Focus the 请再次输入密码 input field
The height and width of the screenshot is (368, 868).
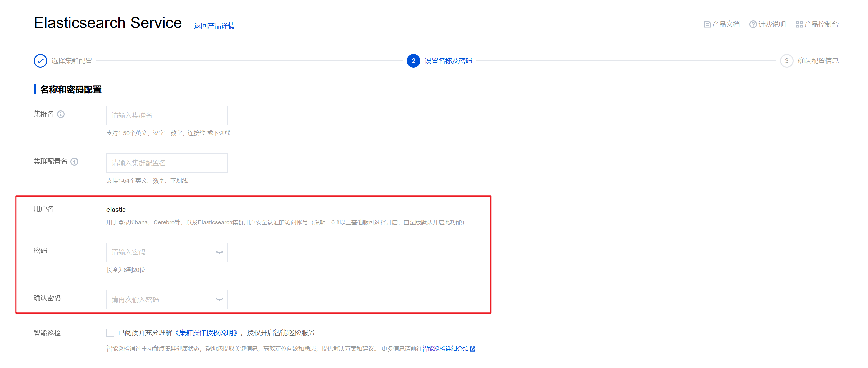[x=167, y=299]
